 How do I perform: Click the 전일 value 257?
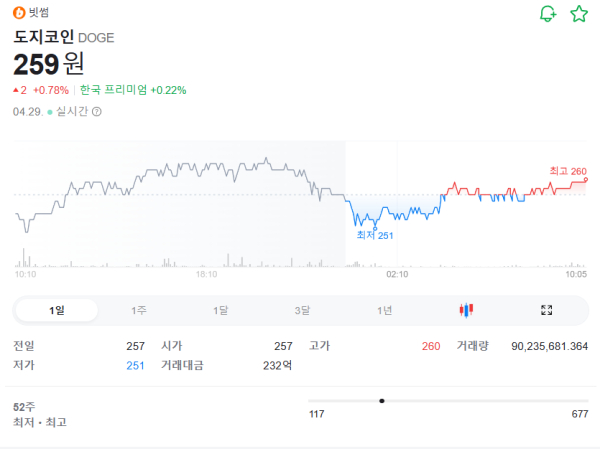[x=135, y=346]
